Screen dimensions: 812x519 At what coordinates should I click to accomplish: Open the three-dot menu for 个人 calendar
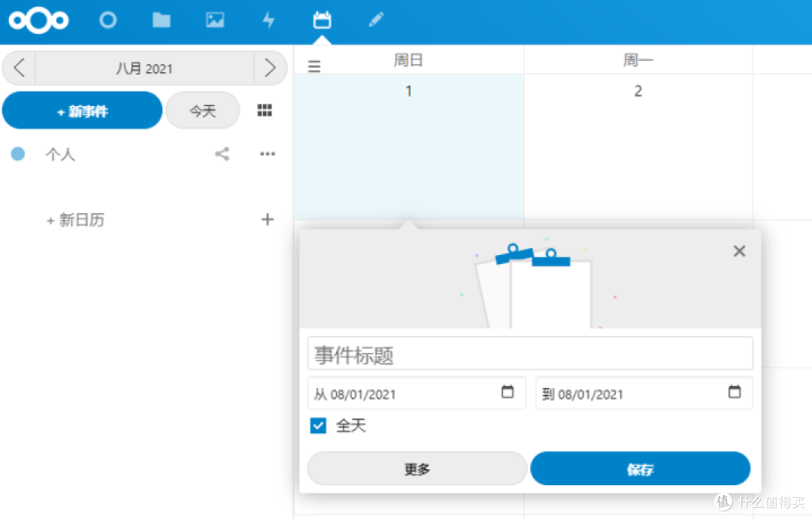coord(267,153)
